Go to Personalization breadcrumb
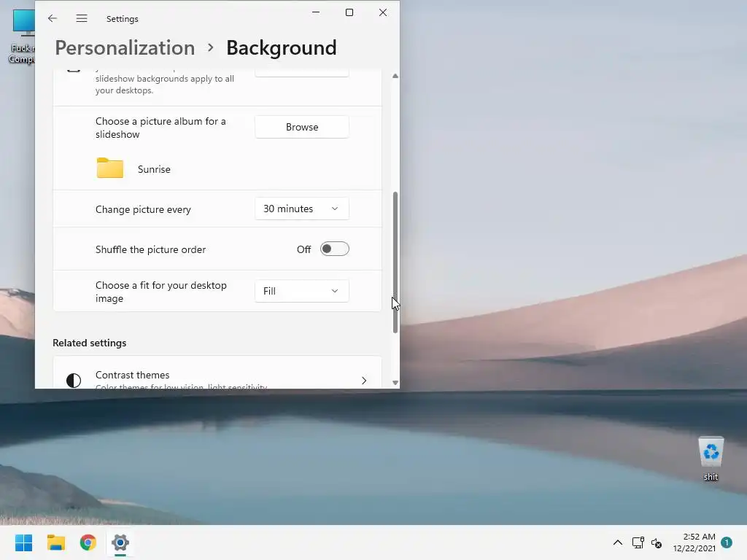 click(125, 47)
